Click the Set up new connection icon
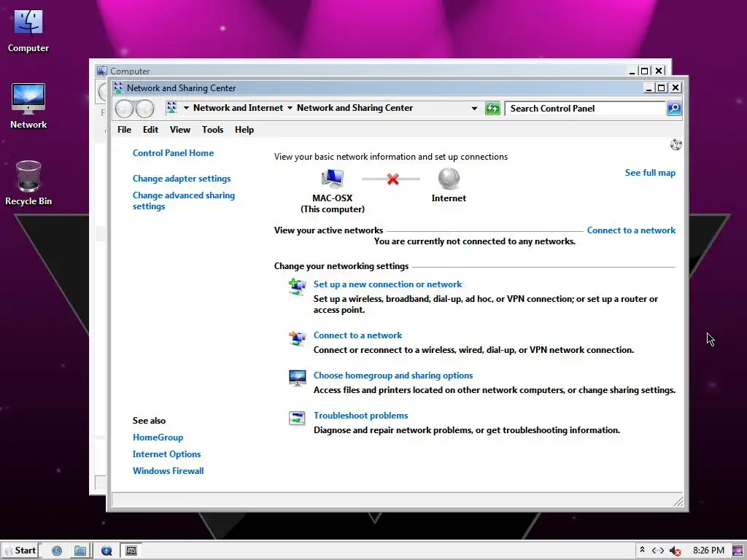Image resolution: width=747 pixels, height=560 pixels. coord(298,287)
